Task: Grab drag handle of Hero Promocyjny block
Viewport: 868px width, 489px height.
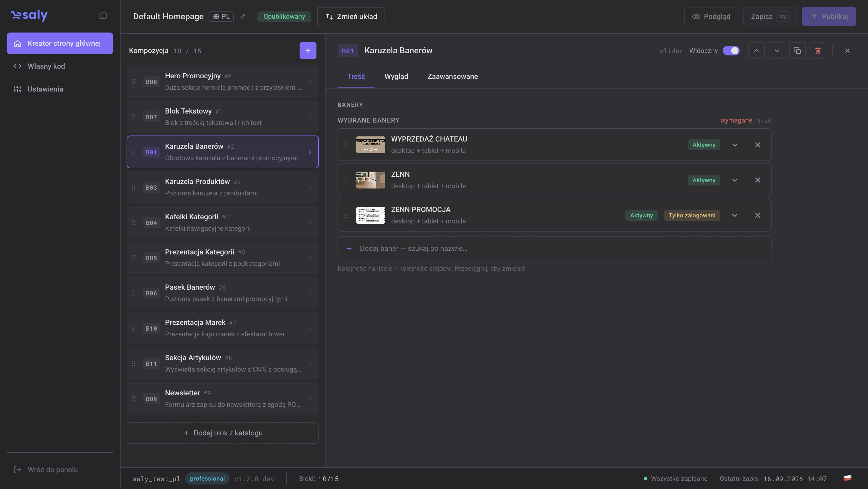Action: click(x=134, y=82)
